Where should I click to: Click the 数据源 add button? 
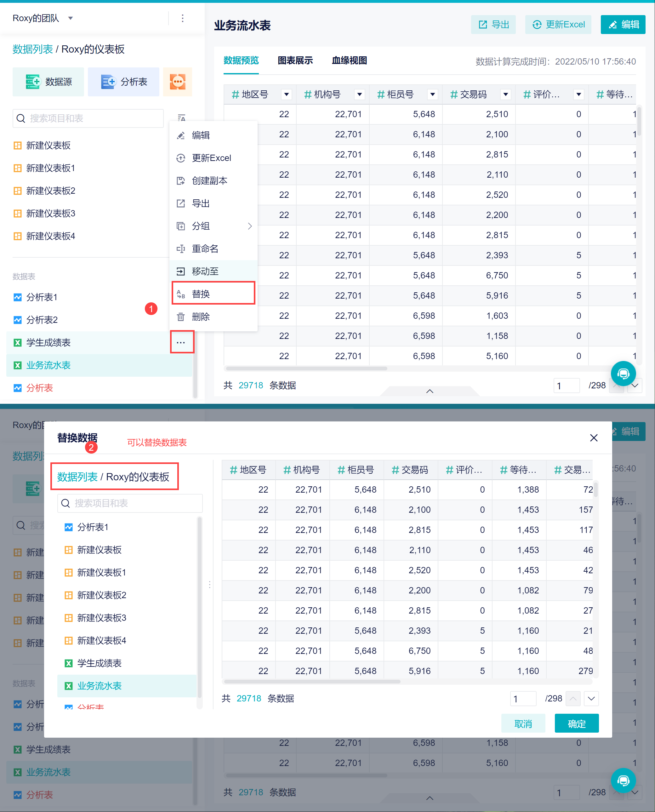click(48, 82)
